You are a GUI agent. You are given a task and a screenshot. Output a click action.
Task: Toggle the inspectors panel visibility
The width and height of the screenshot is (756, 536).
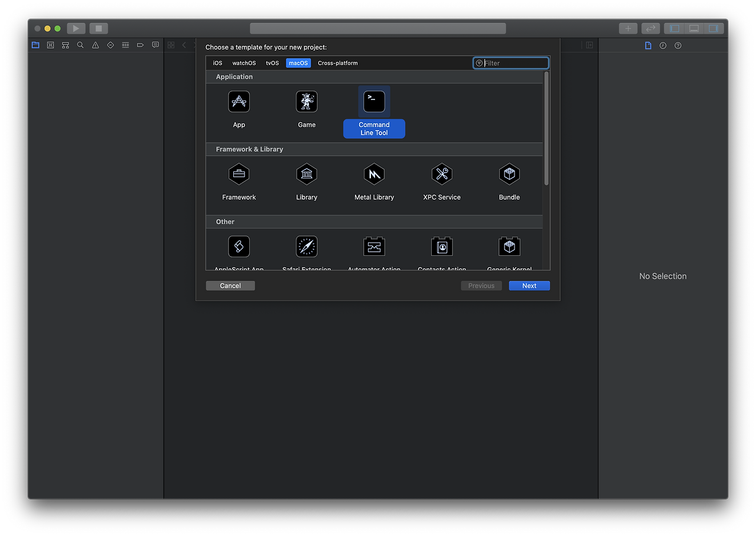(x=713, y=28)
